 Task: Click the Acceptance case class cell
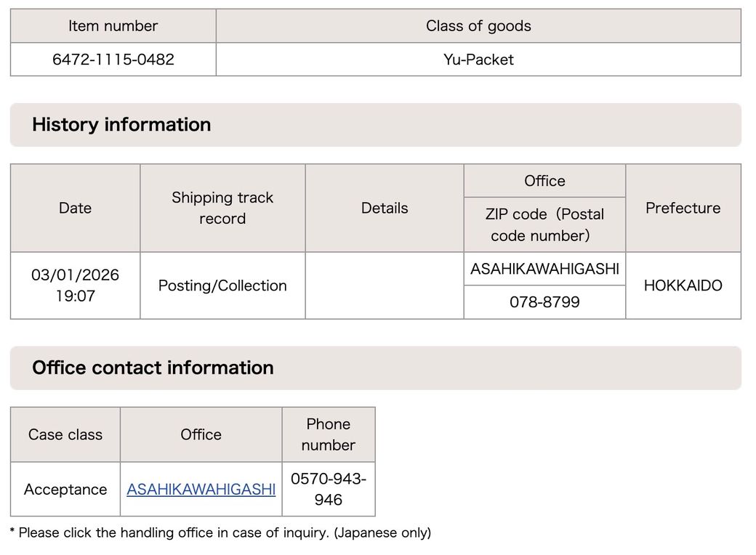pos(65,490)
